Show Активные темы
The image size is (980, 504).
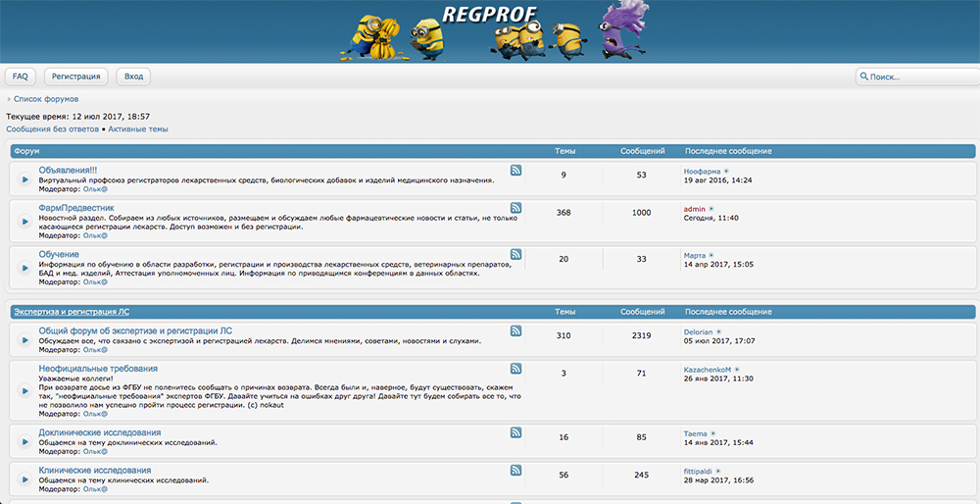(138, 129)
